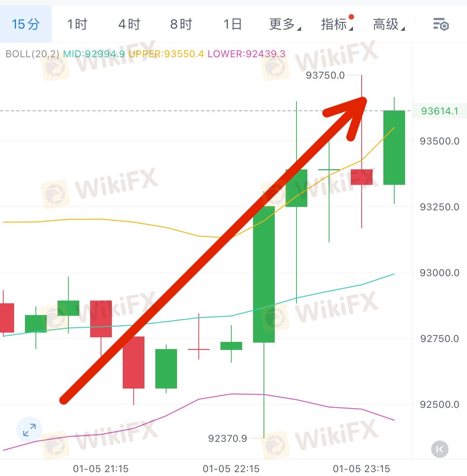The height and width of the screenshot is (476, 467).
Task: Choose the 8时 timeframe
Action: click(x=181, y=24)
